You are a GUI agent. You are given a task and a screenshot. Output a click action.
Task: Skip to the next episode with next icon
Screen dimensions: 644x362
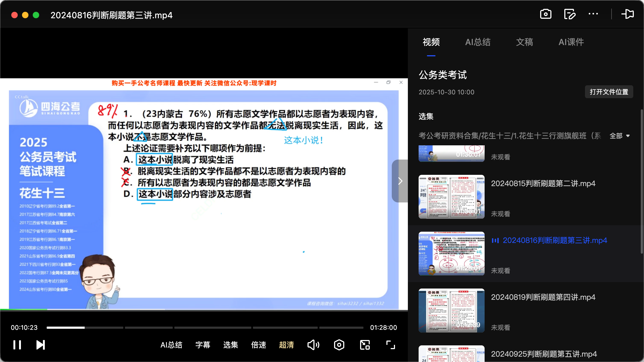click(x=40, y=345)
